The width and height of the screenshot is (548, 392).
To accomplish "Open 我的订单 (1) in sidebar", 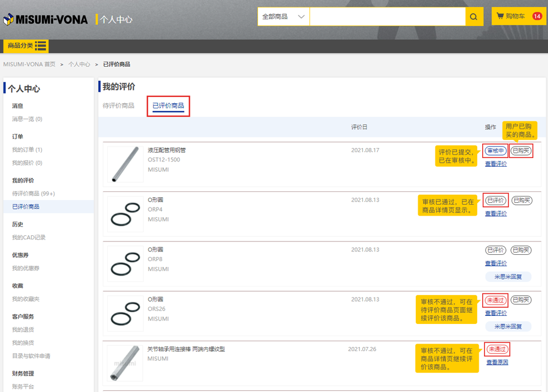I will [x=27, y=150].
